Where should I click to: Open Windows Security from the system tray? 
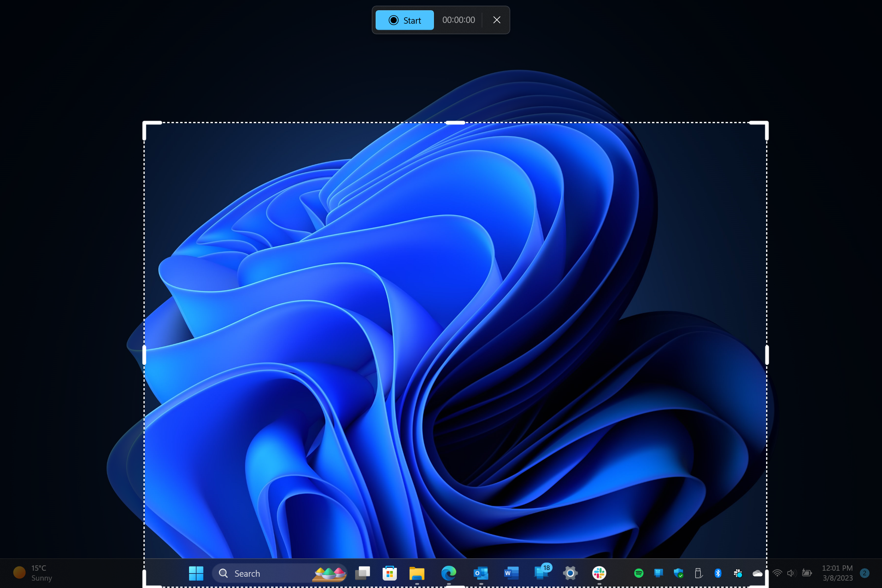(679, 573)
